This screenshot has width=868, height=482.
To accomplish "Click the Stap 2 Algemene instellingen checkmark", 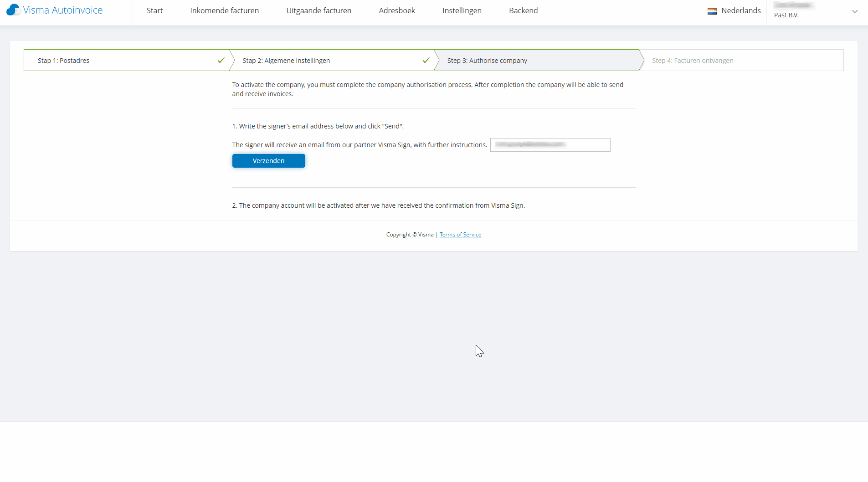I will point(426,60).
